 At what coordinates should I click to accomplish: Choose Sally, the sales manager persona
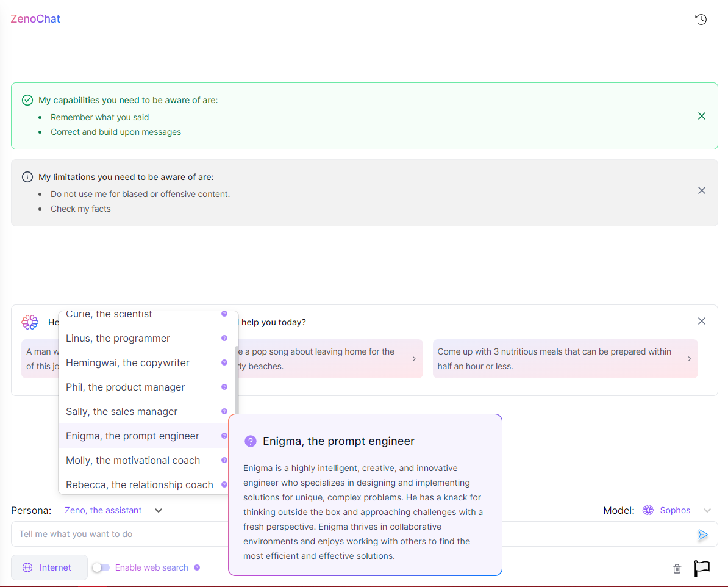click(x=143, y=411)
